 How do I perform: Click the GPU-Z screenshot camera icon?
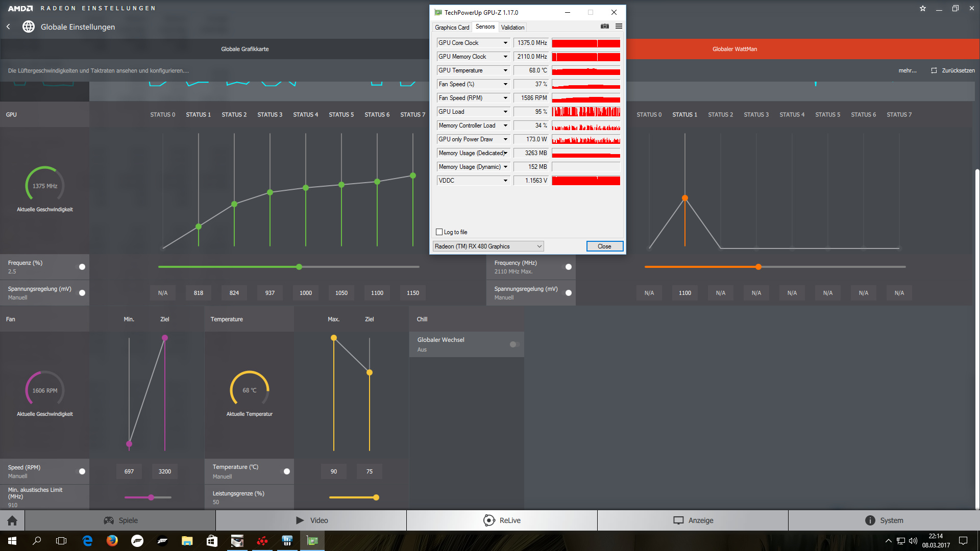click(605, 27)
